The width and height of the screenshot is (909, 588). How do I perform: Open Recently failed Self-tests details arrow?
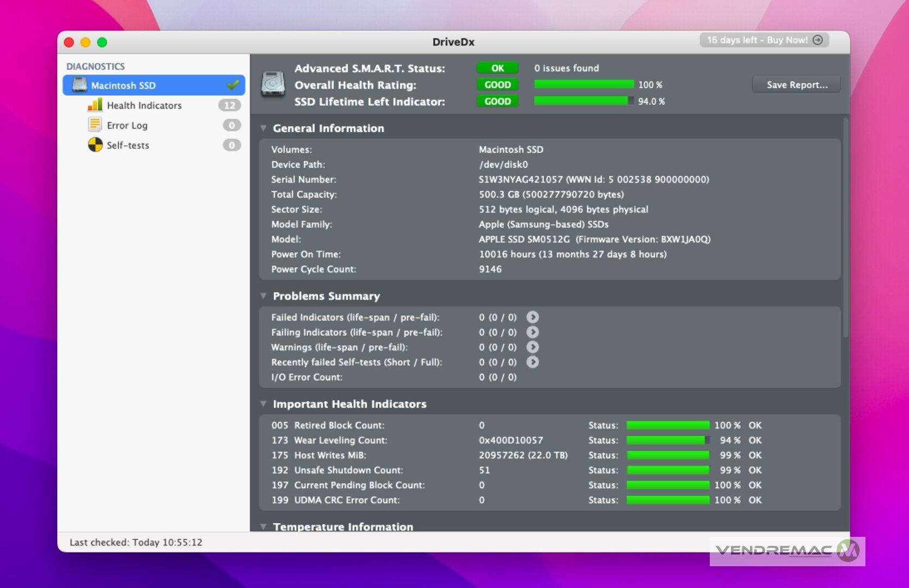(532, 362)
